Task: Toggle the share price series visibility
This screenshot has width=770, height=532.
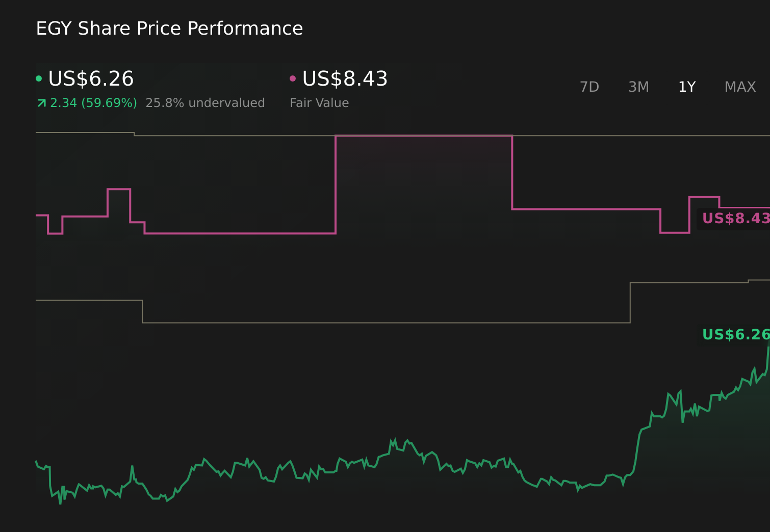Action: (39, 77)
